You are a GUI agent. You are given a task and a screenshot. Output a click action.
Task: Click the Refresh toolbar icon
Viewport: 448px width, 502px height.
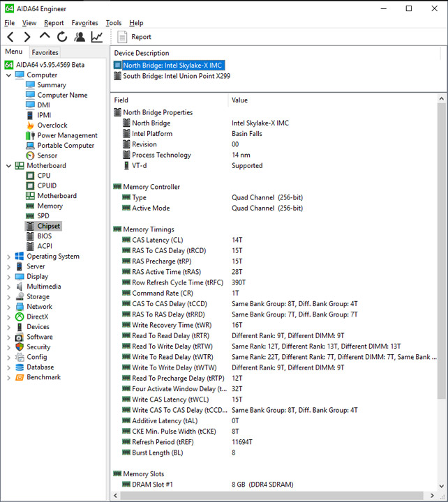pyautogui.click(x=62, y=37)
